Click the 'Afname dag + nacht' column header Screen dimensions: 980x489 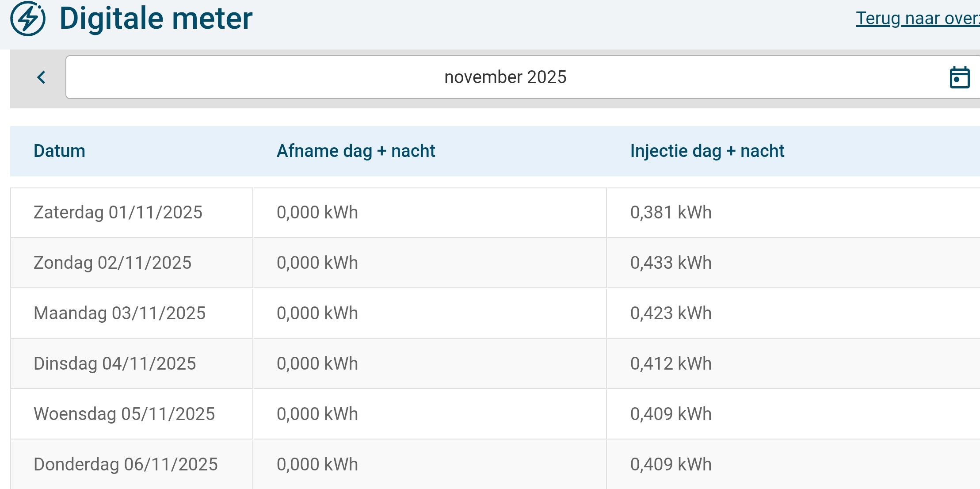(x=356, y=151)
